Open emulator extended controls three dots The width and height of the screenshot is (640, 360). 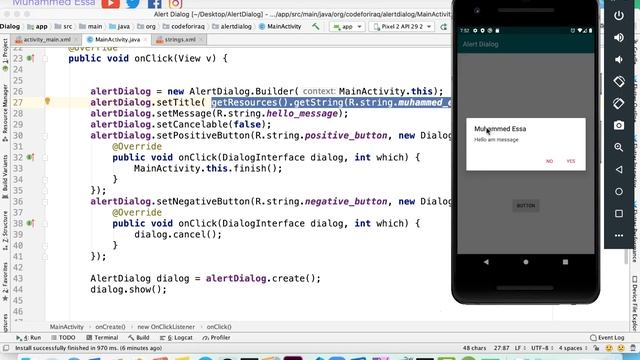619,236
